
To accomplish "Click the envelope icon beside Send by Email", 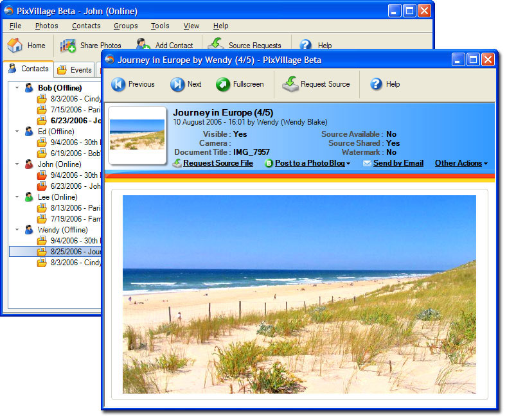I will pos(367,164).
